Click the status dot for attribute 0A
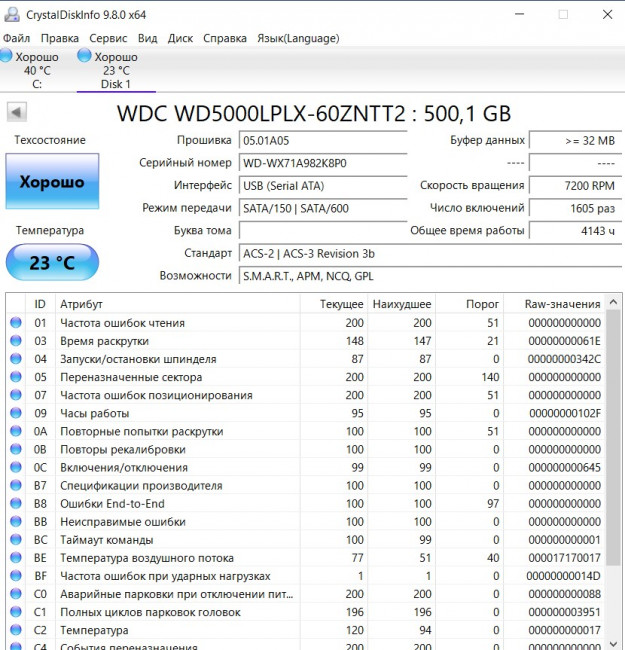 [16, 431]
